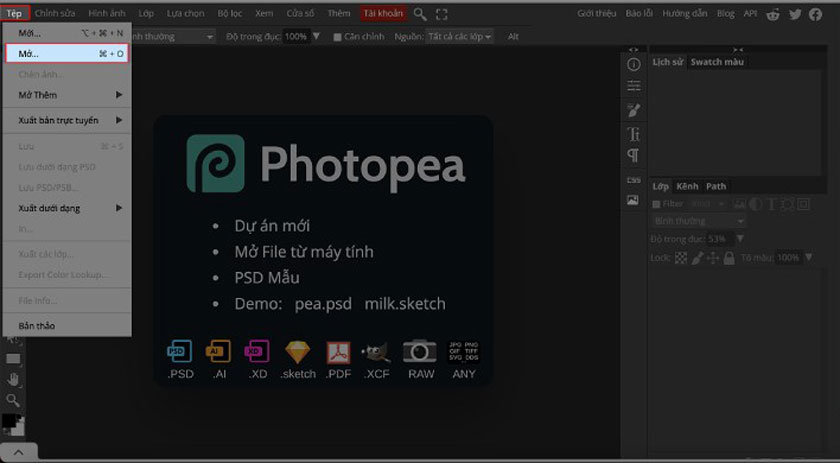Click the black foreground color swatch

pyautogui.click(x=9, y=421)
